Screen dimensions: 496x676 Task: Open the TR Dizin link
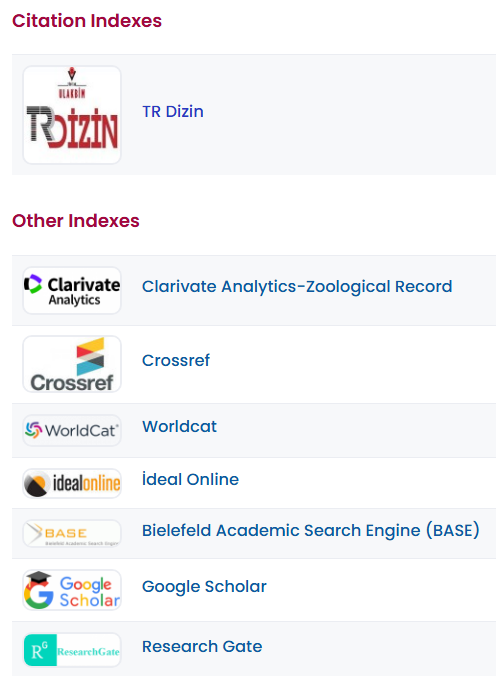(x=173, y=112)
